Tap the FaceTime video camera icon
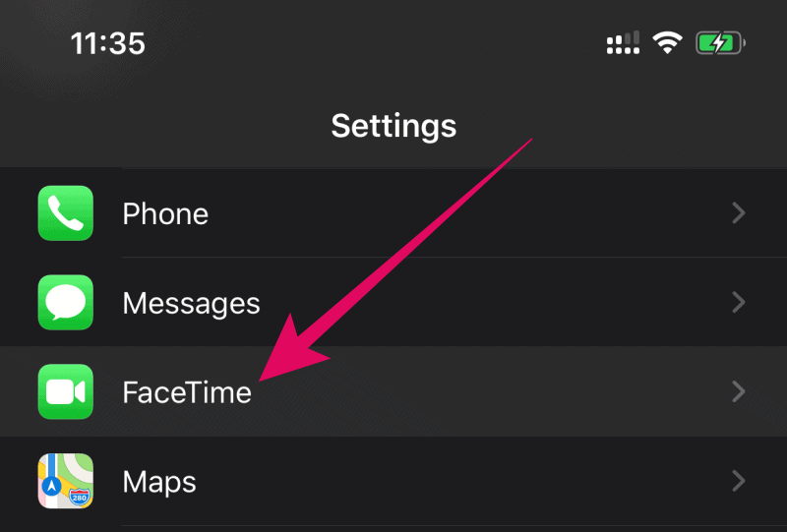This screenshot has height=532, width=787. [x=66, y=391]
